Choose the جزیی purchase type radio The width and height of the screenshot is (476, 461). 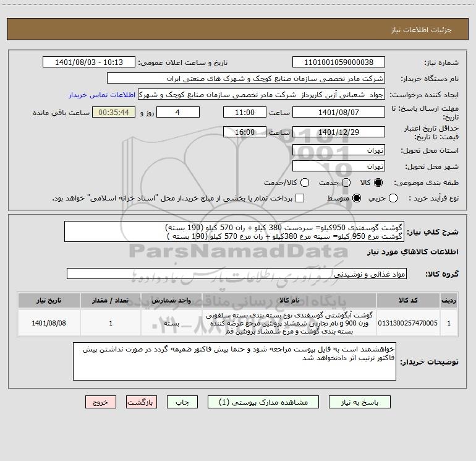point(393,198)
